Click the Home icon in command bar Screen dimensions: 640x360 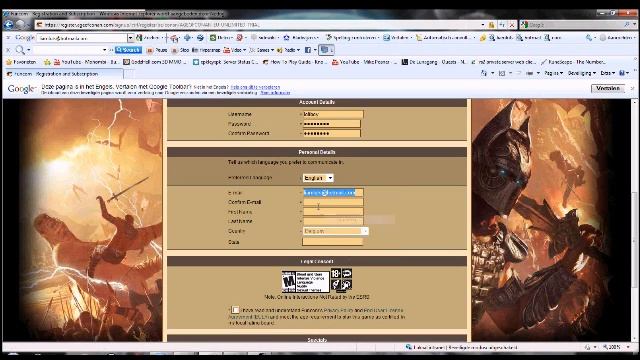pyautogui.click(x=484, y=73)
